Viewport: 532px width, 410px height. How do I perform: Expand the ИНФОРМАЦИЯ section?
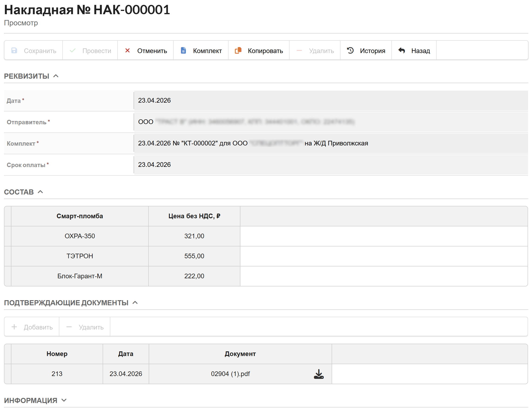64,400
